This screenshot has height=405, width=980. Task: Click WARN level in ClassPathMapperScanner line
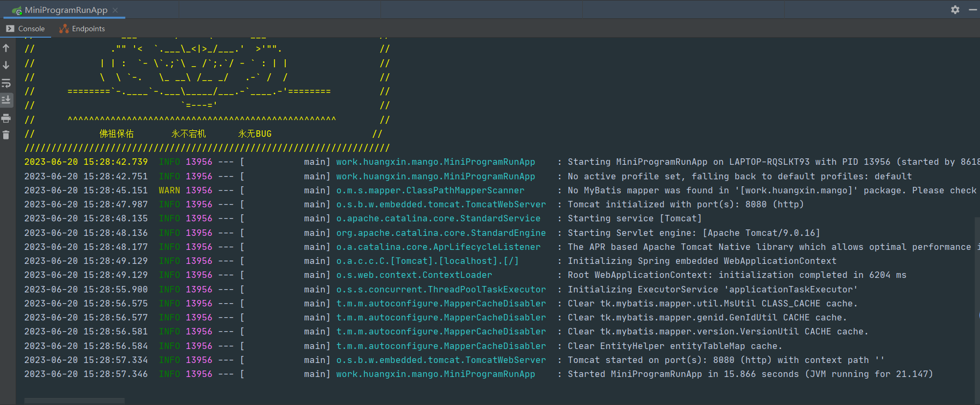coord(170,191)
